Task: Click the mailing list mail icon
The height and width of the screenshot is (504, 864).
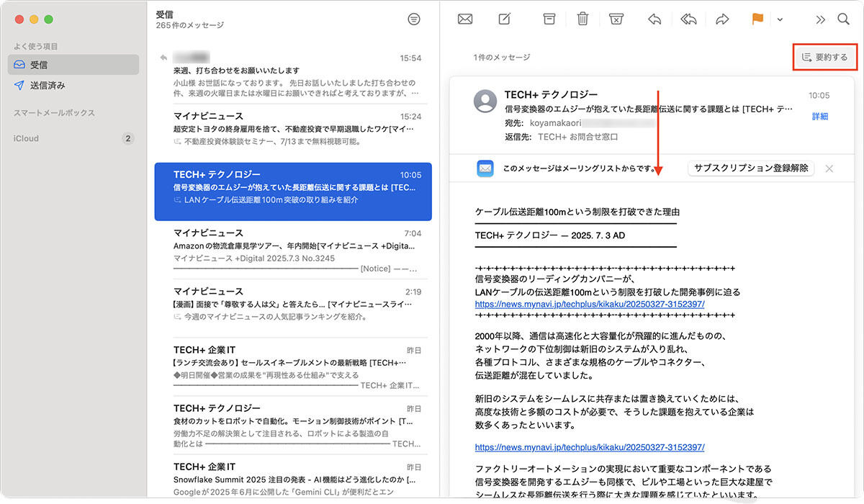Action: click(x=485, y=168)
